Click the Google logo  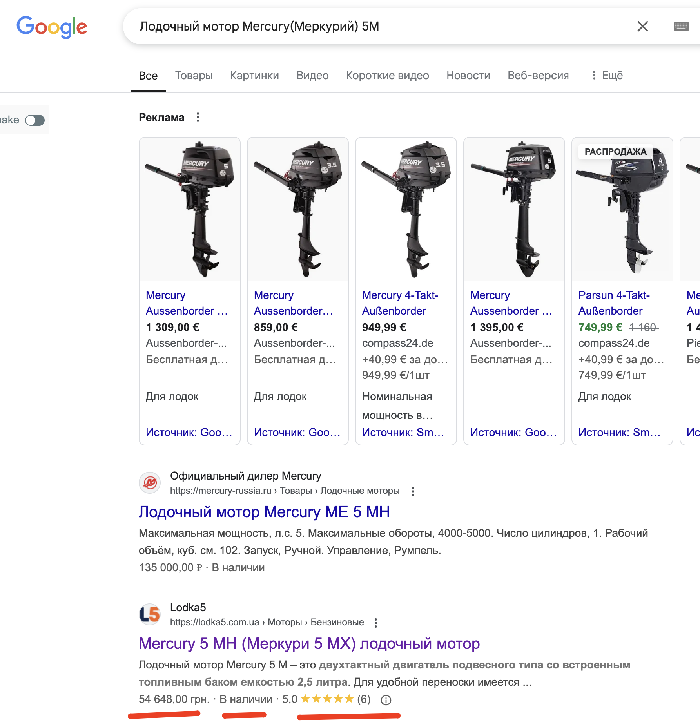tap(52, 27)
